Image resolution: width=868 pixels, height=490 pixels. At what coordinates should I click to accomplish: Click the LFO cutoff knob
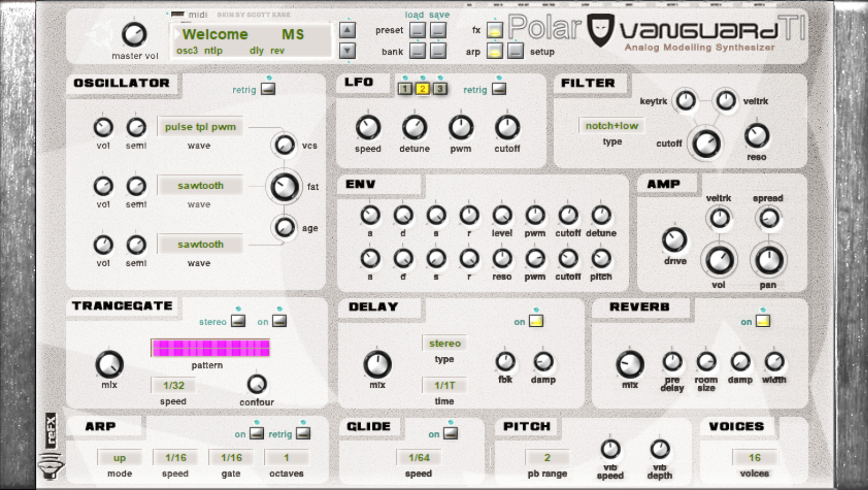[x=507, y=128]
